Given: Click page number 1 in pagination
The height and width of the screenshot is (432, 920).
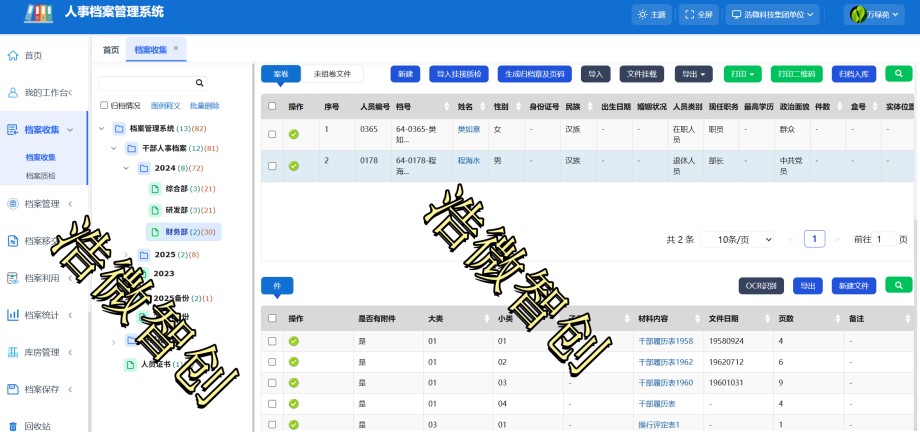Looking at the screenshot, I should coord(814,239).
